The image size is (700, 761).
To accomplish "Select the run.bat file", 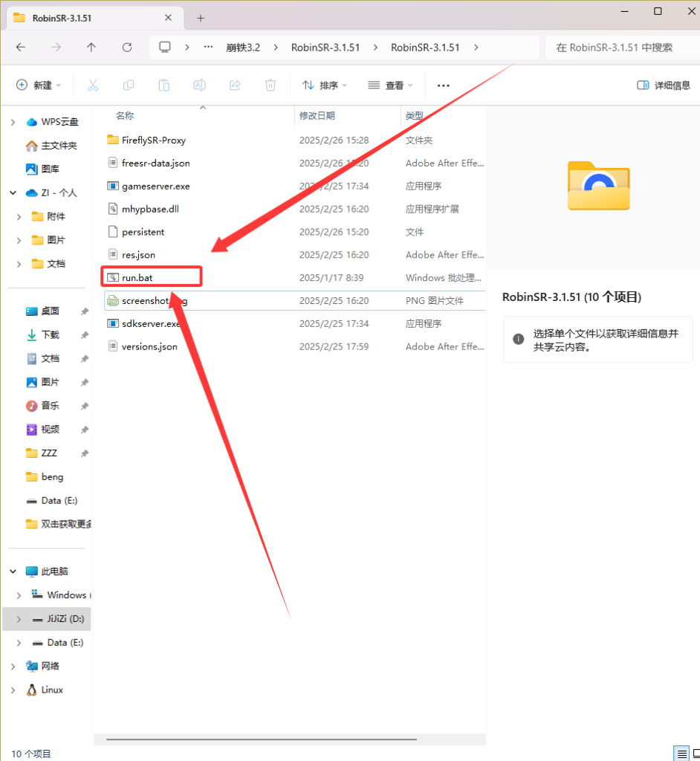I will click(137, 278).
